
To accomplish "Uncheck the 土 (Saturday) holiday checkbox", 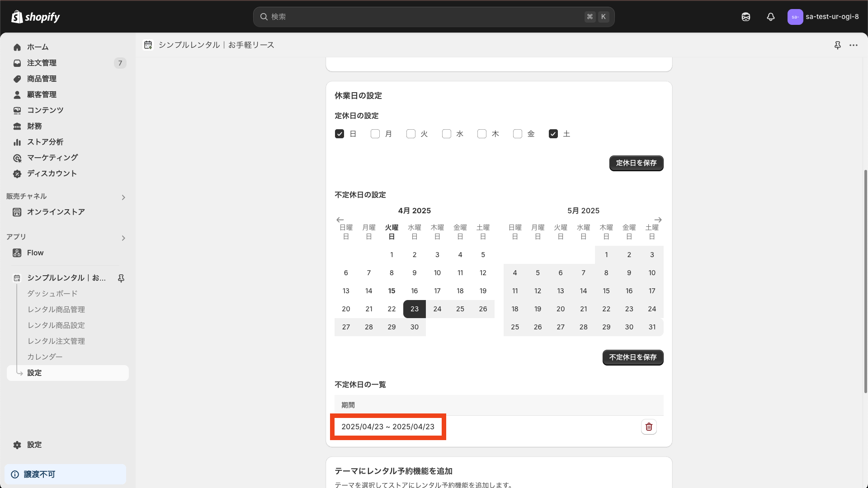I will tap(553, 134).
